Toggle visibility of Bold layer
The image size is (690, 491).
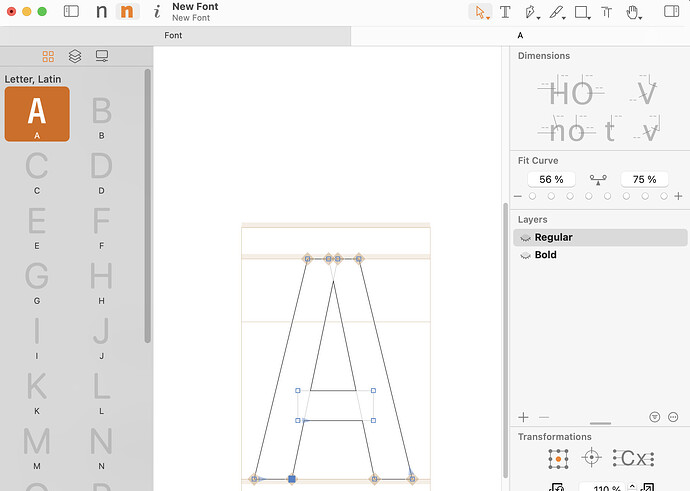(x=525, y=255)
